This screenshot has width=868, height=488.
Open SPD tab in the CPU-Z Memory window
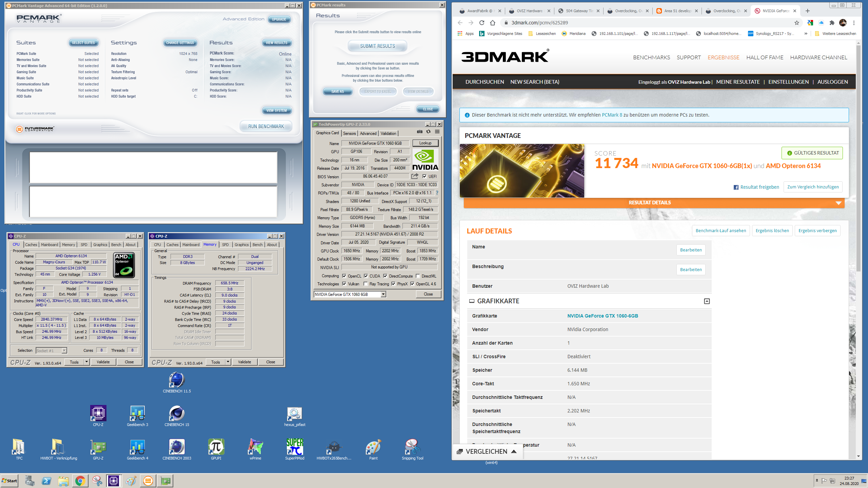point(225,245)
